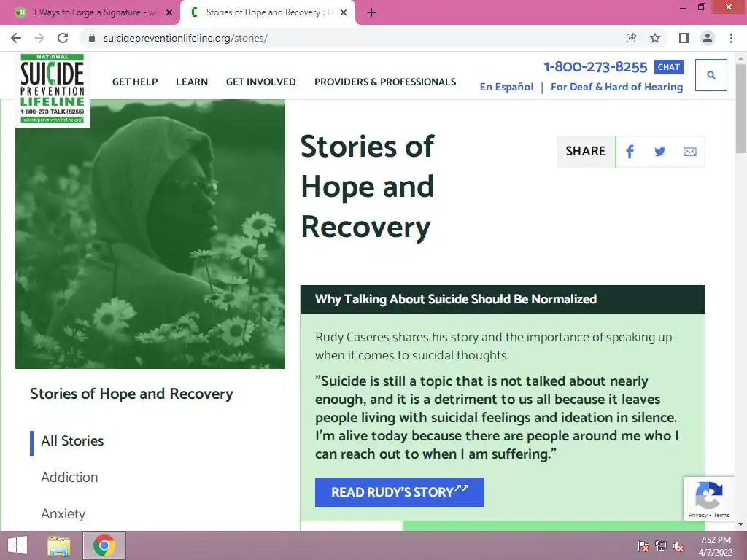Viewport: 747px width, 560px height.
Task: Click the Action Center flag tray icon
Action: click(643, 545)
